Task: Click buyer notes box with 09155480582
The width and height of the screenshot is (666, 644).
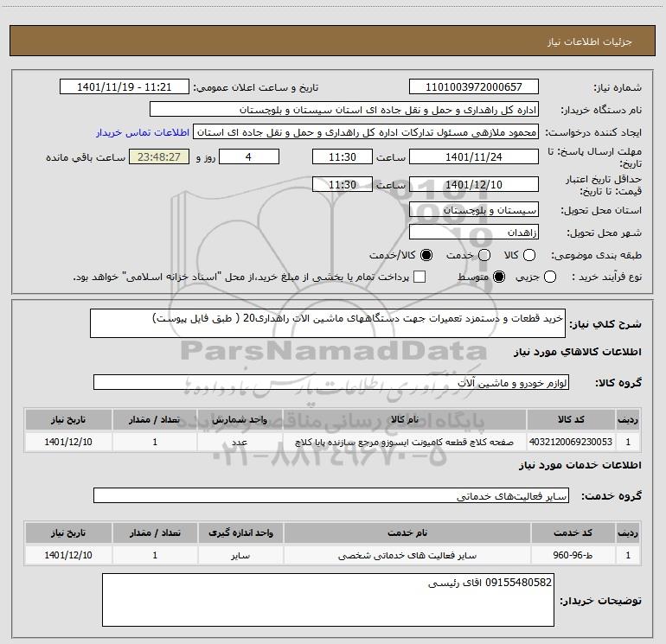Action: (x=328, y=600)
